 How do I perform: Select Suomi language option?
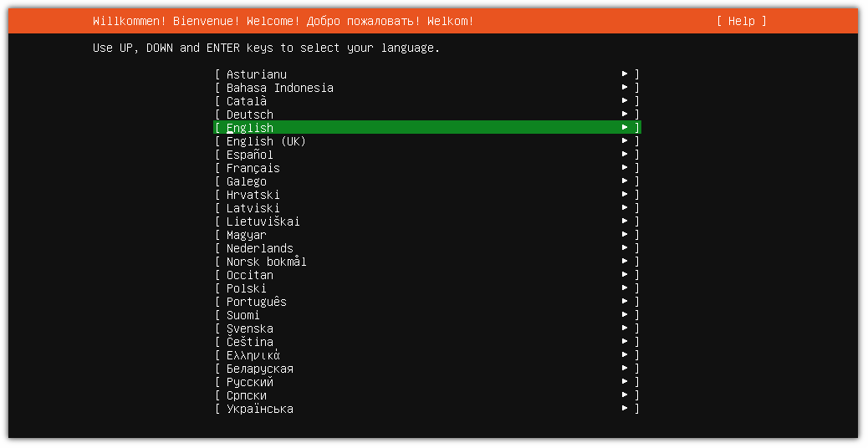point(426,315)
